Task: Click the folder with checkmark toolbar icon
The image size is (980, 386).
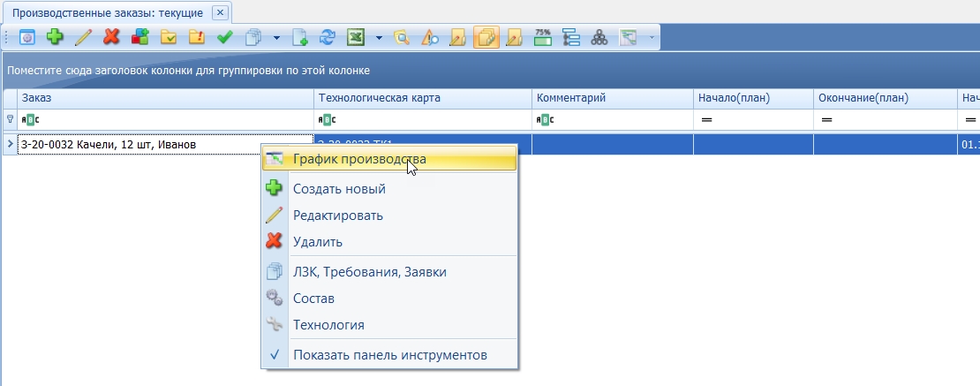Action: [x=168, y=37]
